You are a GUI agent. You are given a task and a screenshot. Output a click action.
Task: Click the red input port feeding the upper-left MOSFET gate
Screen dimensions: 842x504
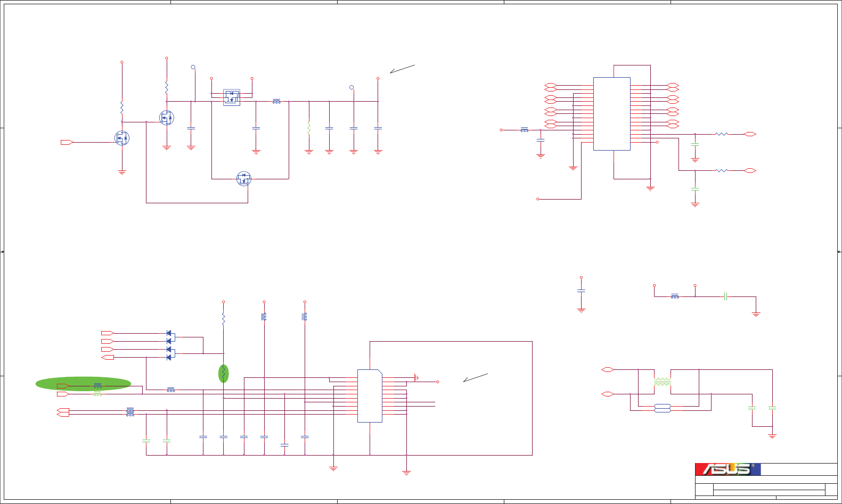(x=67, y=142)
